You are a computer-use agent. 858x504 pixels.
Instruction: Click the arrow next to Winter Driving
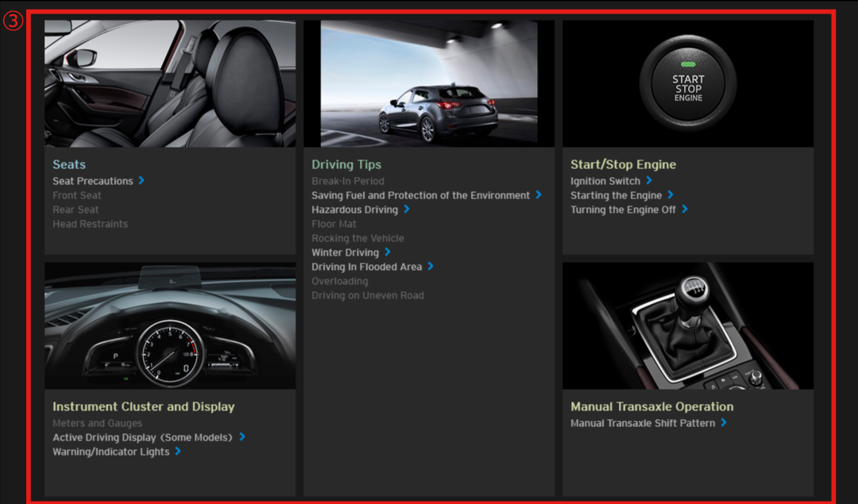pos(387,252)
